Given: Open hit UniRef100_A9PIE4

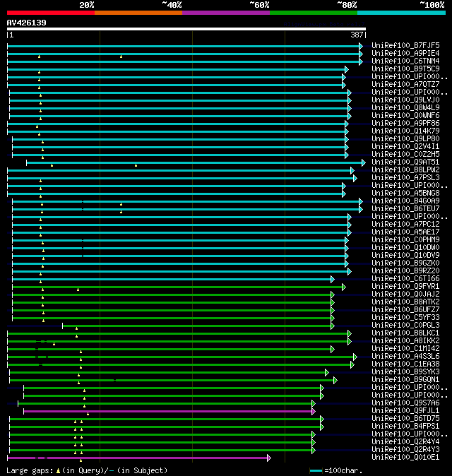Looking at the screenshot, I should pyautogui.click(x=405, y=54).
